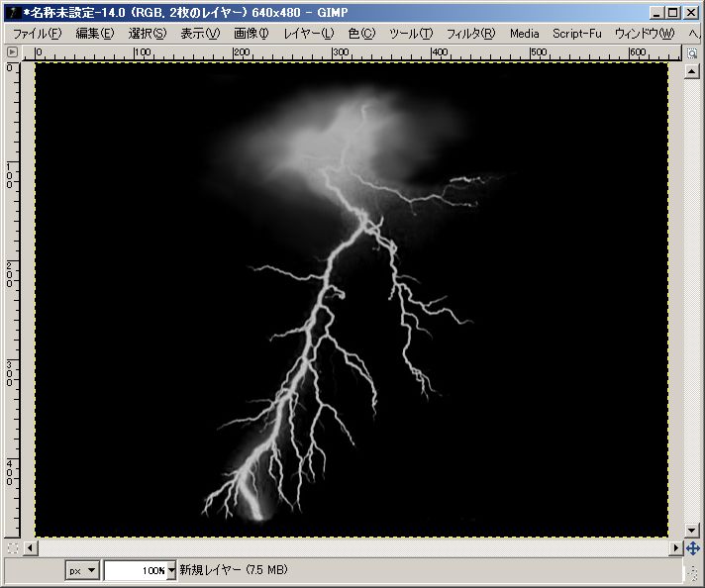The height and width of the screenshot is (588, 705).
Task: Click the vertical scrollbar up arrow
Action: point(691,71)
